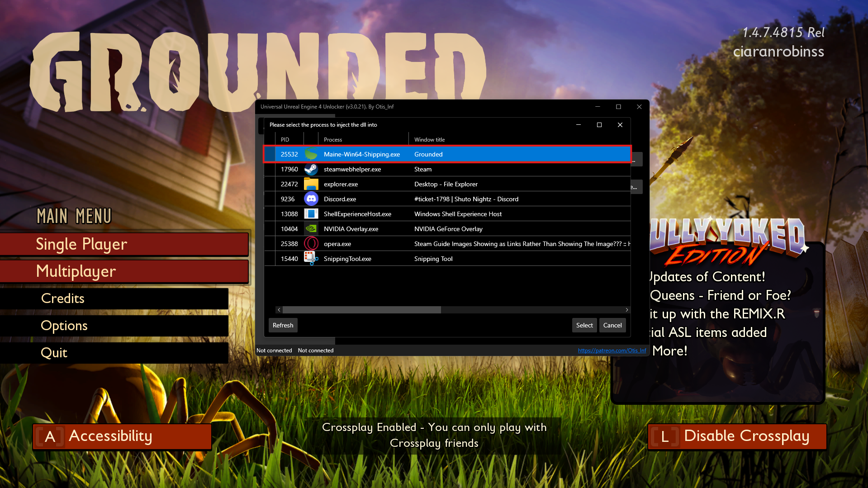
Task: Click the Disable Crossplay button
Action: pos(737,437)
